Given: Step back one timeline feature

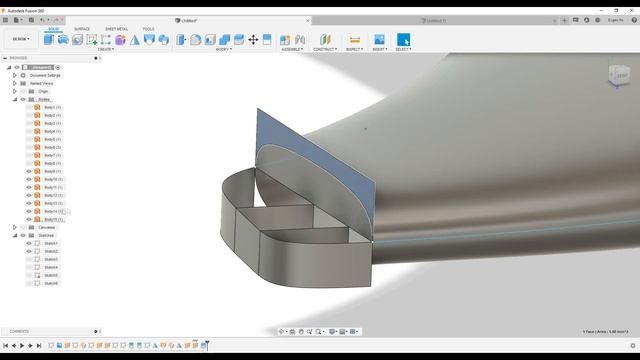Looking at the screenshot, I should pyautogui.click(x=14, y=346).
